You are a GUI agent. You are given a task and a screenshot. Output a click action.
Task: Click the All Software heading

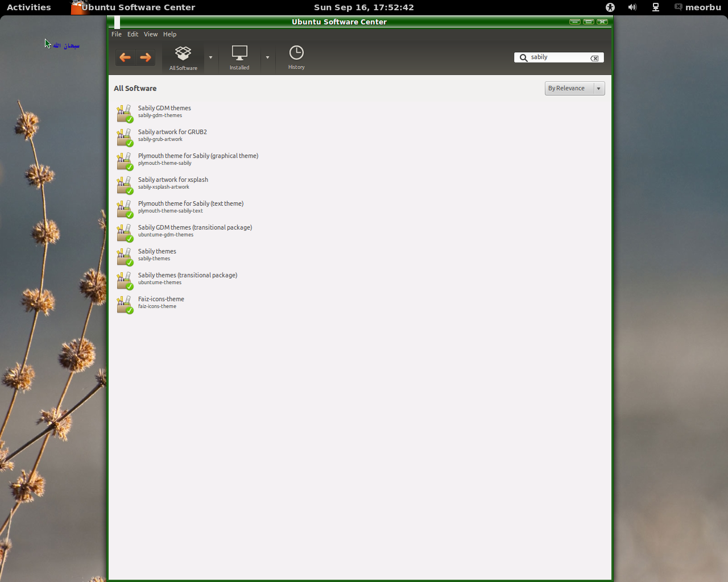(135, 88)
